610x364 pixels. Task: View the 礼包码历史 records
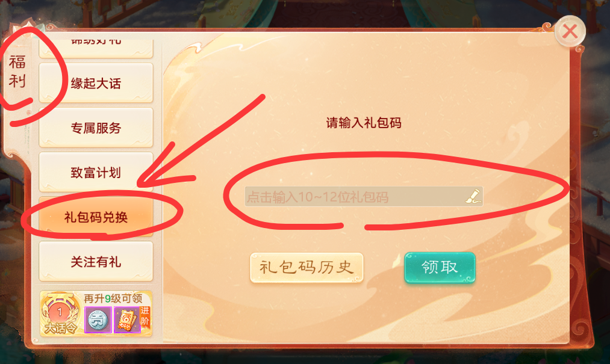coord(307,268)
